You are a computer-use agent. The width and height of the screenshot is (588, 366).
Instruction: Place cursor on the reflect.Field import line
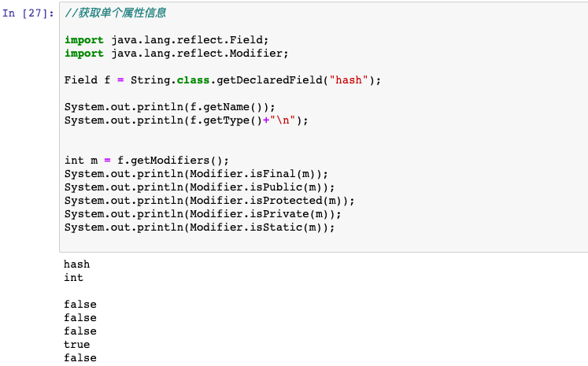tap(166, 40)
